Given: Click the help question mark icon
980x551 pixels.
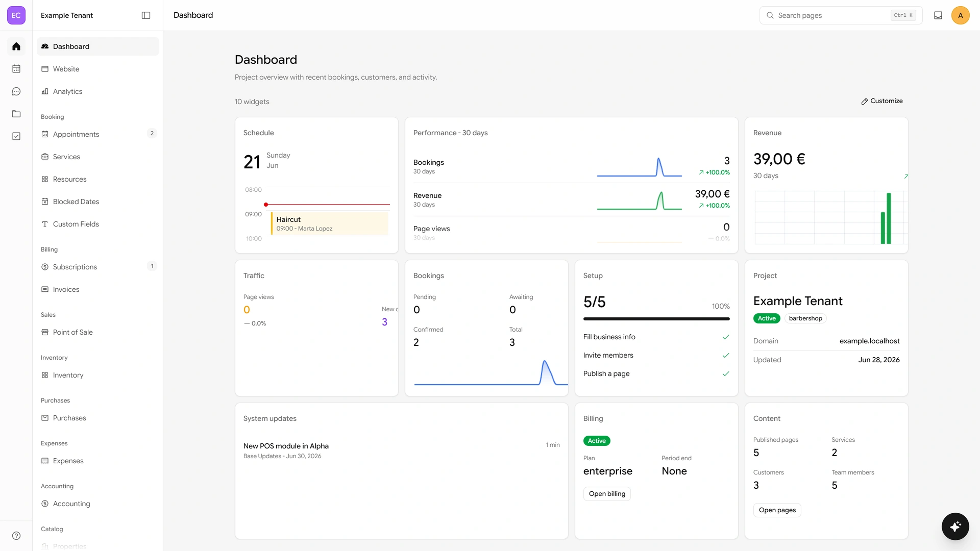Looking at the screenshot, I should coord(16,536).
